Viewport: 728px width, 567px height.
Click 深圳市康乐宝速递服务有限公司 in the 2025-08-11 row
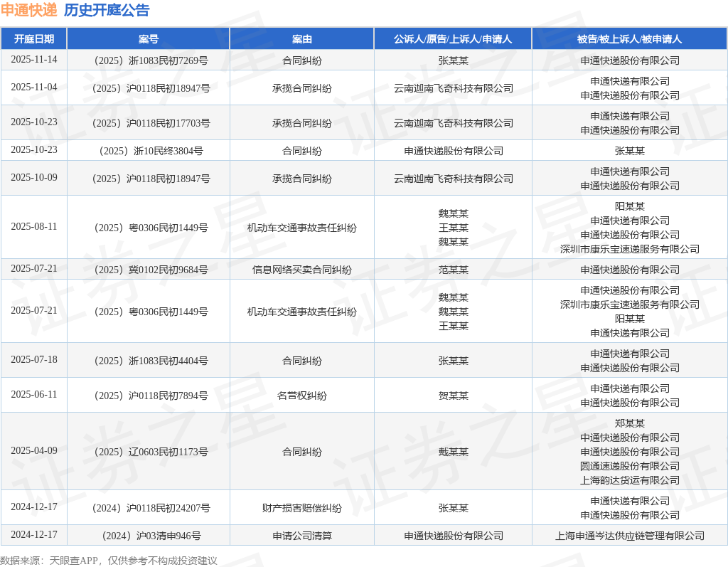pyautogui.click(x=630, y=249)
